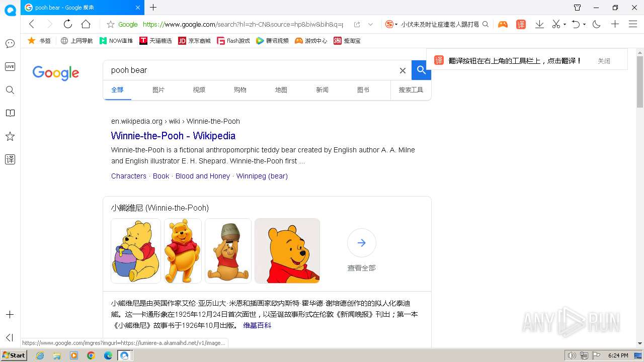Open the browser hamburger main menu

[633, 24]
